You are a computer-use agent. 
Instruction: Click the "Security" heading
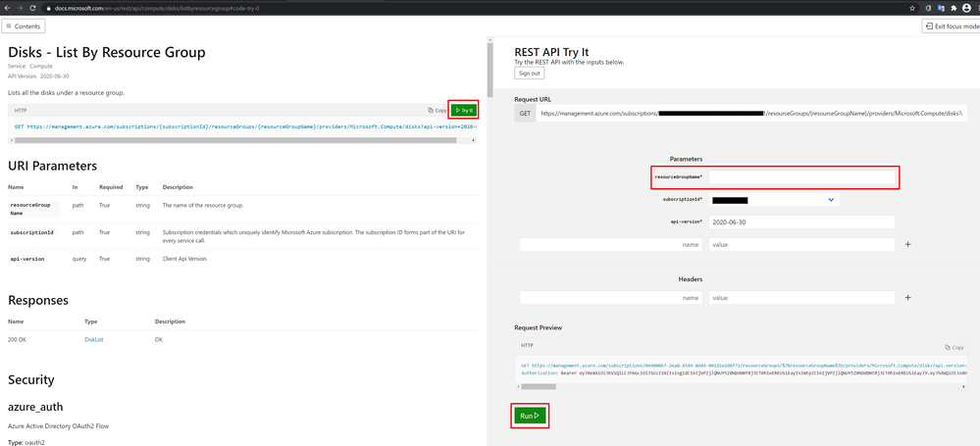(31, 379)
